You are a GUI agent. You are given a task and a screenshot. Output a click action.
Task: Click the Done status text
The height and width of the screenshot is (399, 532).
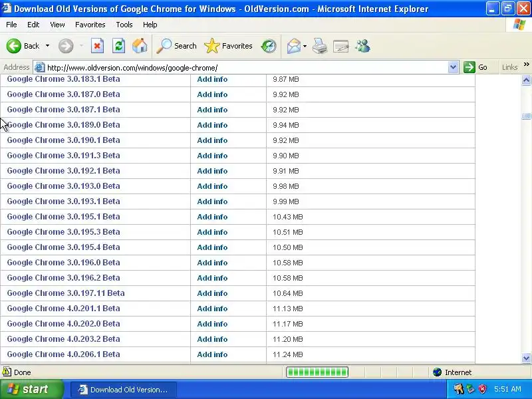click(x=23, y=372)
